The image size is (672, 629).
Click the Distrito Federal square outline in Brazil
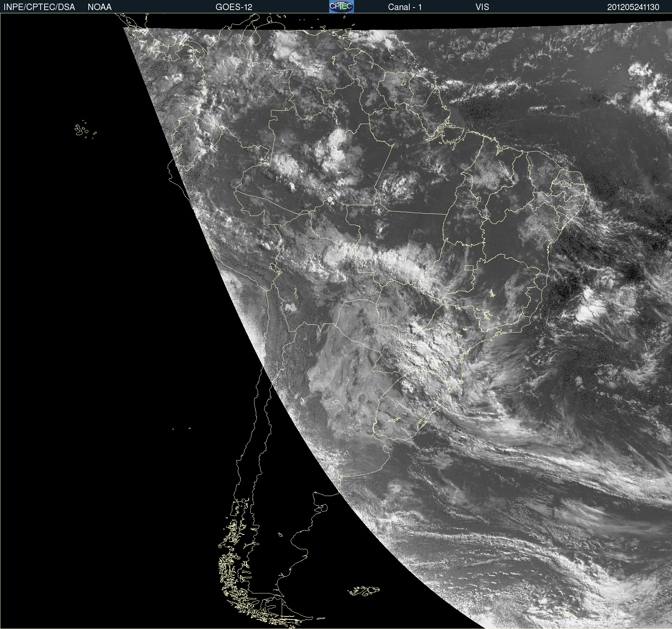[469, 267]
